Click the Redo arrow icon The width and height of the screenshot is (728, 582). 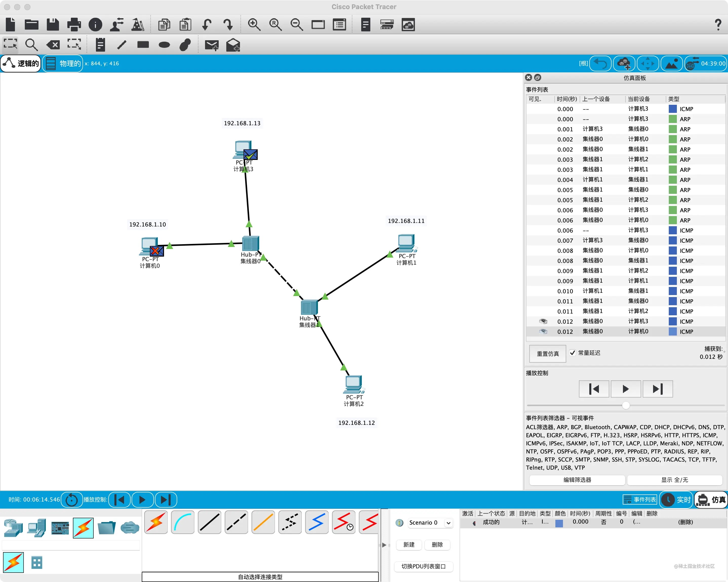(x=228, y=25)
